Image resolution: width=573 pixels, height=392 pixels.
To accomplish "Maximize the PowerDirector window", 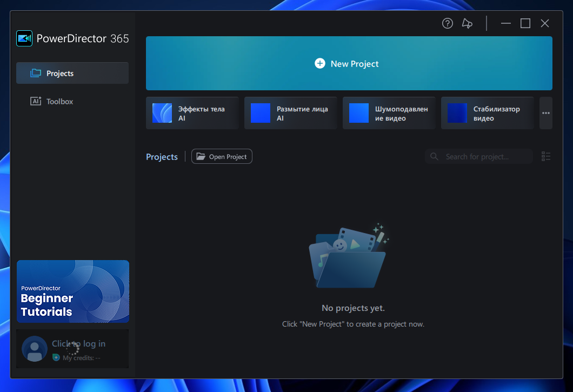I will coord(525,23).
